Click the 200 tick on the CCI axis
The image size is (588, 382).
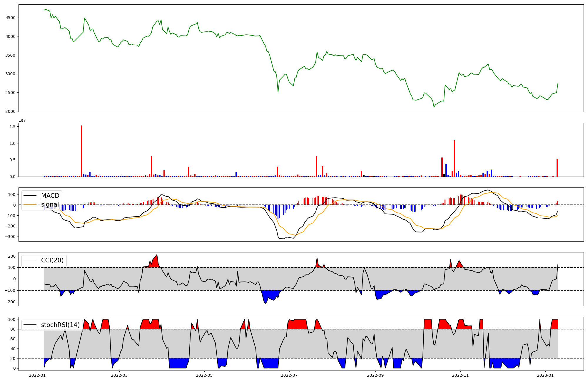tap(12, 256)
